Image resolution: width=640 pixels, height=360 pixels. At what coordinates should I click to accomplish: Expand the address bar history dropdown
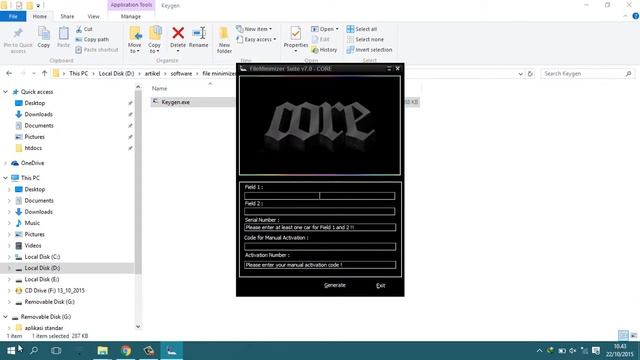[x=520, y=74]
